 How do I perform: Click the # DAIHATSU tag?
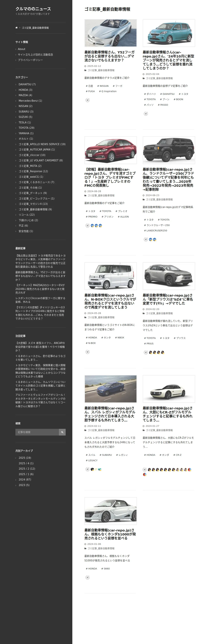point(167,94)
